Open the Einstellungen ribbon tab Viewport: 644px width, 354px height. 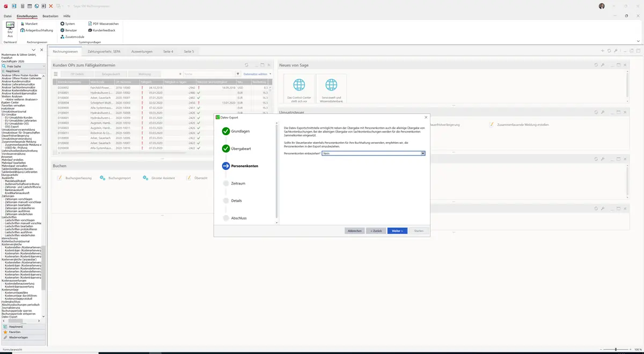coord(27,16)
